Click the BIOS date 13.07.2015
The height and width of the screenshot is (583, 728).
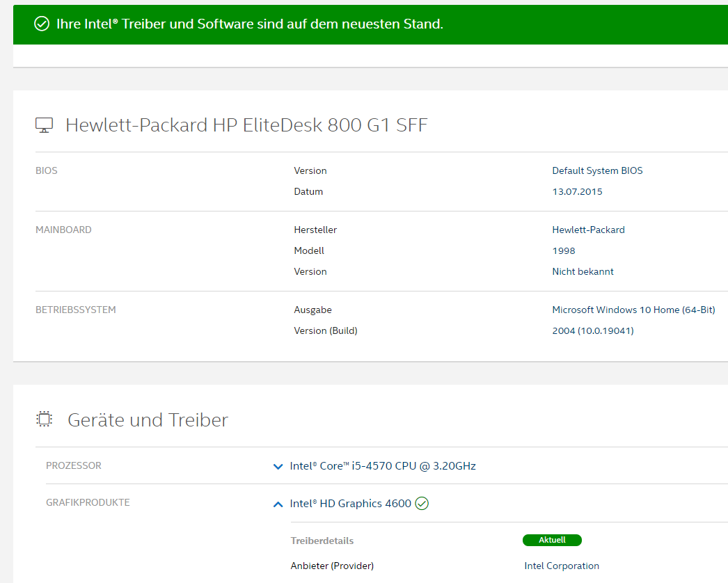point(577,191)
